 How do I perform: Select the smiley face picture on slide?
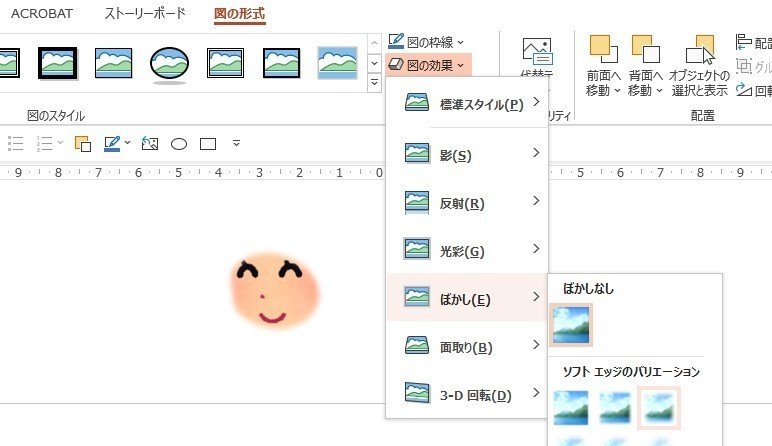pyautogui.click(x=275, y=290)
